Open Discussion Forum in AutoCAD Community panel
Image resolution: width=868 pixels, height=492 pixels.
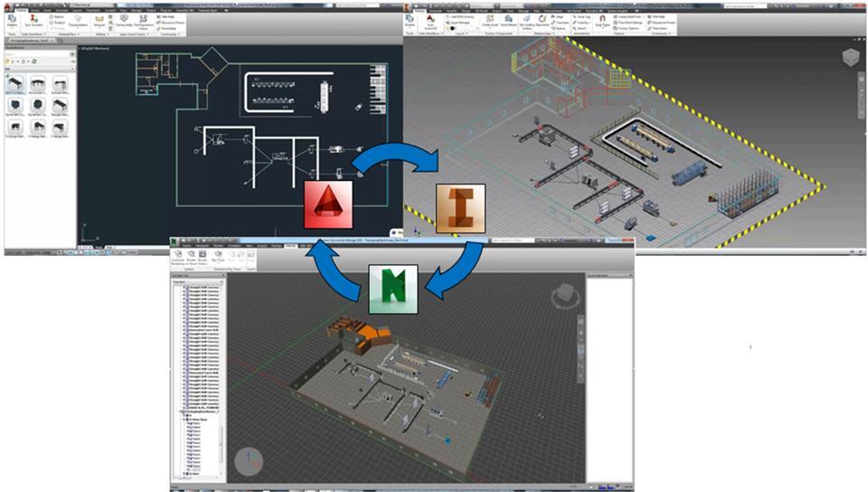tap(170, 23)
